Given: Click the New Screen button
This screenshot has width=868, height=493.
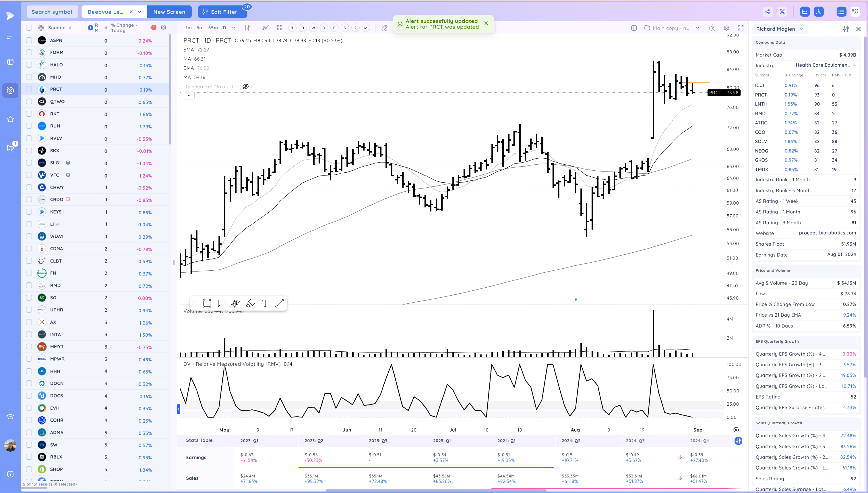Looking at the screenshot, I should pos(169,12).
